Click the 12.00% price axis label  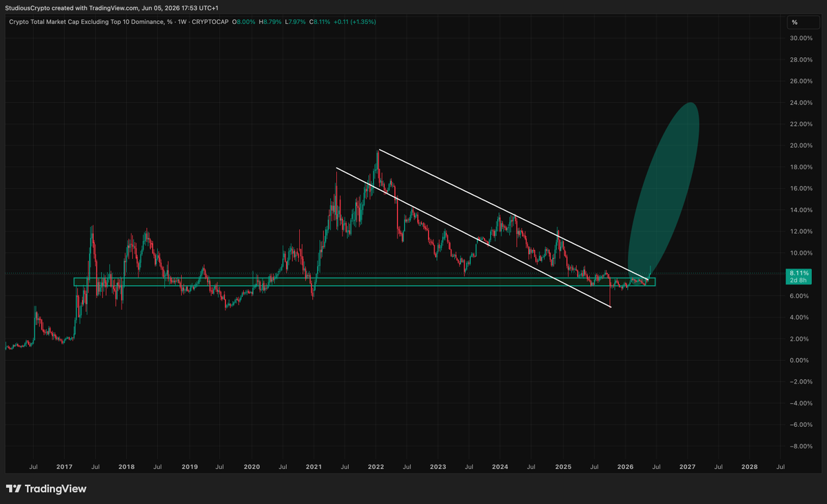pyautogui.click(x=802, y=231)
